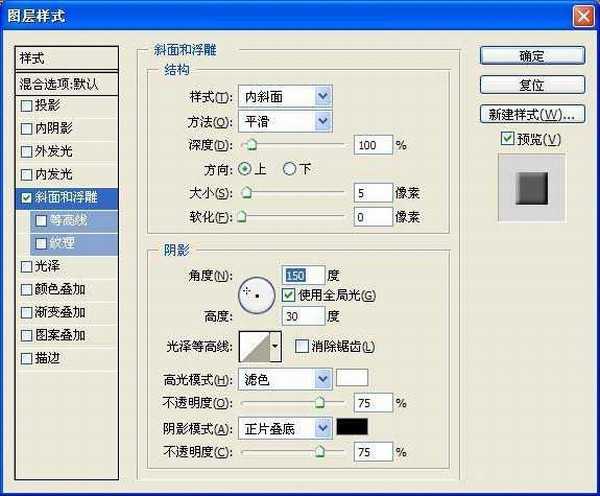Click the 大小 pixel value input field

(372, 192)
